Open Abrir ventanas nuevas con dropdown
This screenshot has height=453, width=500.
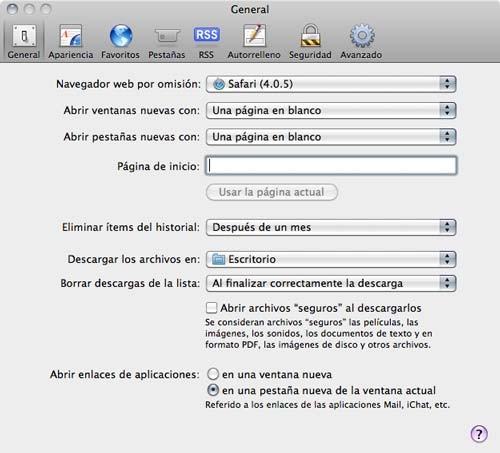click(331, 110)
